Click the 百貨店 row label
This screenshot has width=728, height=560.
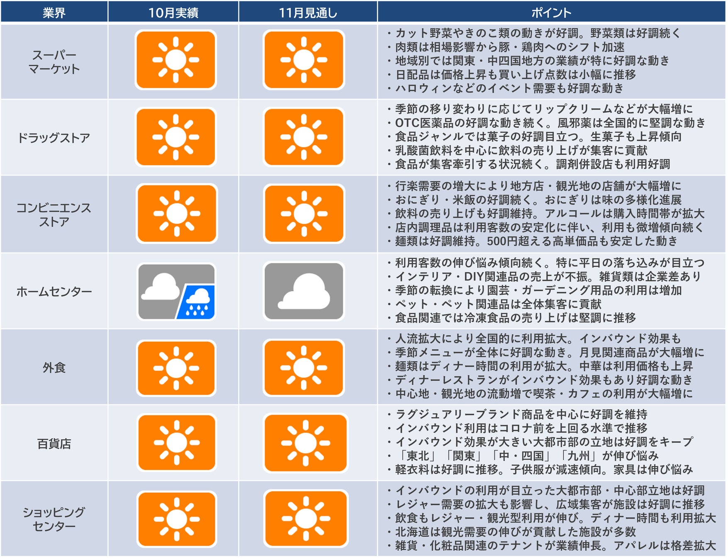coord(54,444)
